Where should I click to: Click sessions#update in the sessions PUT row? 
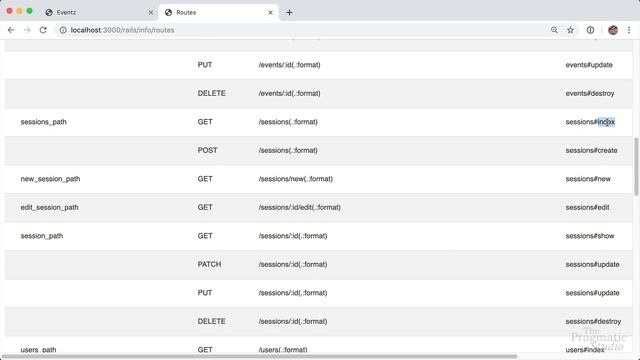click(x=592, y=293)
